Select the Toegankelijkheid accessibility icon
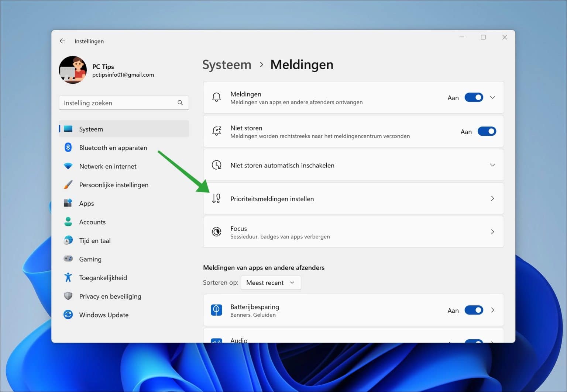Screen dimensions: 567x392 [68, 277]
